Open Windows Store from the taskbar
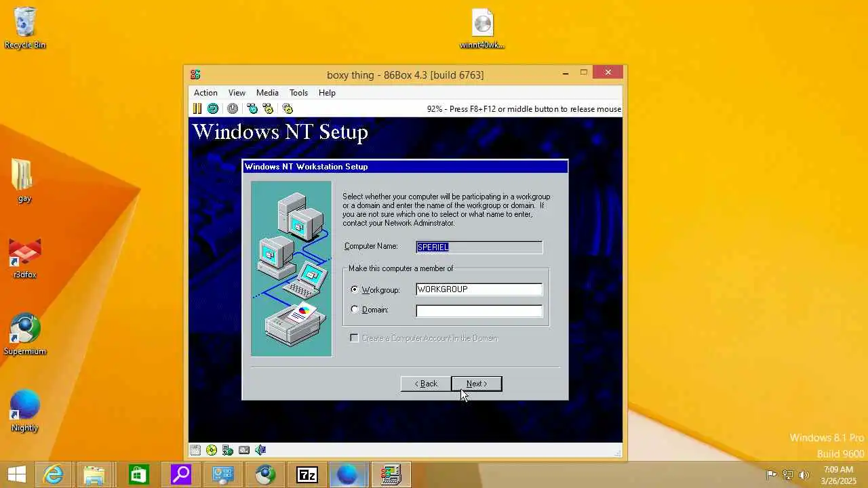This screenshot has height=488, width=868. 138,474
